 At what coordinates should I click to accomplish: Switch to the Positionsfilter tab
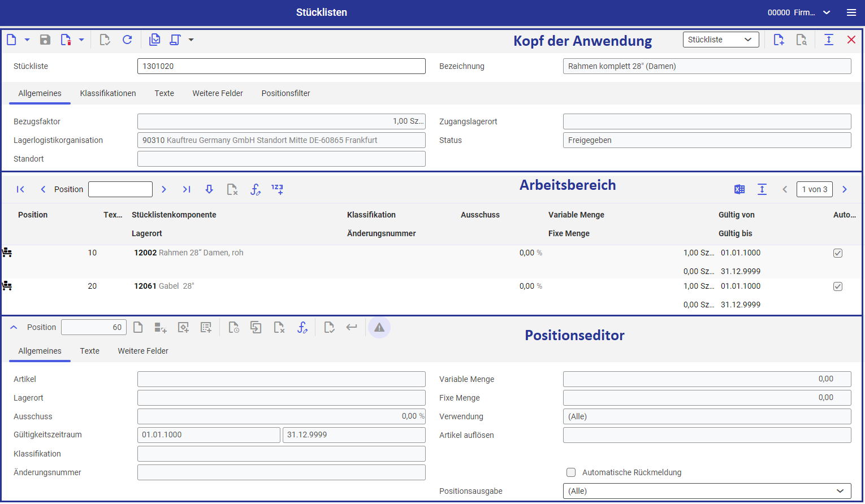point(286,93)
